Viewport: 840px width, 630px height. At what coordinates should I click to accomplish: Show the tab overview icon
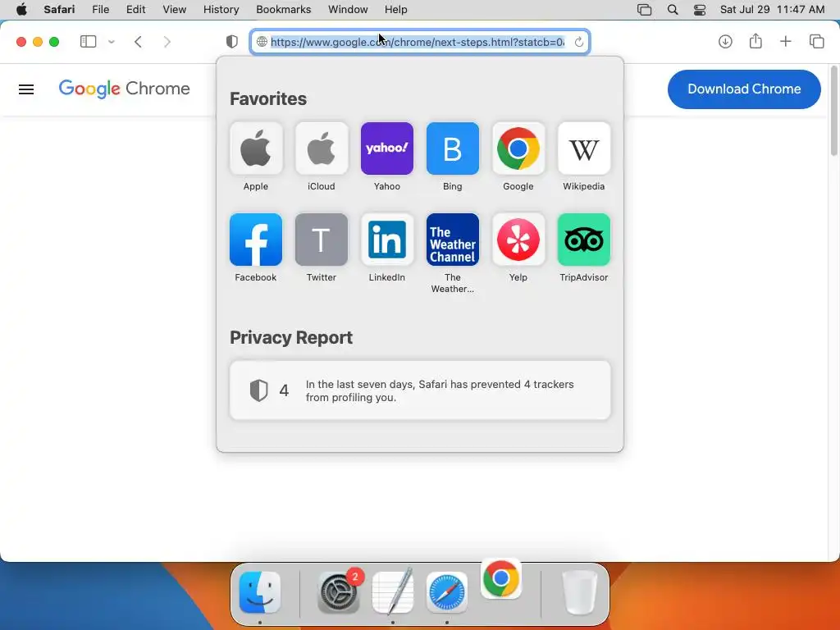click(816, 41)
